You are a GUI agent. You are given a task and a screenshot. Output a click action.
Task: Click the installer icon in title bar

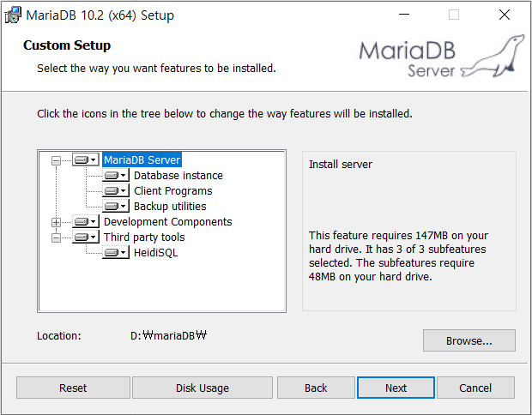[x=13, y=15]
